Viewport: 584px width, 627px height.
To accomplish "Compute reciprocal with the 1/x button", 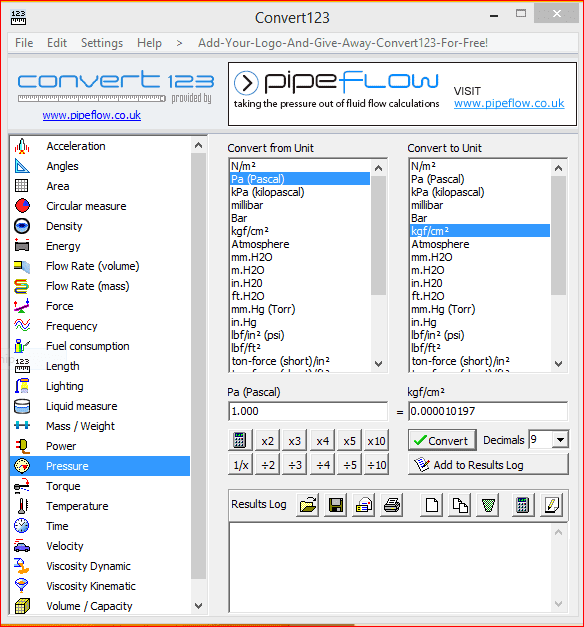I will click(240, 465).
